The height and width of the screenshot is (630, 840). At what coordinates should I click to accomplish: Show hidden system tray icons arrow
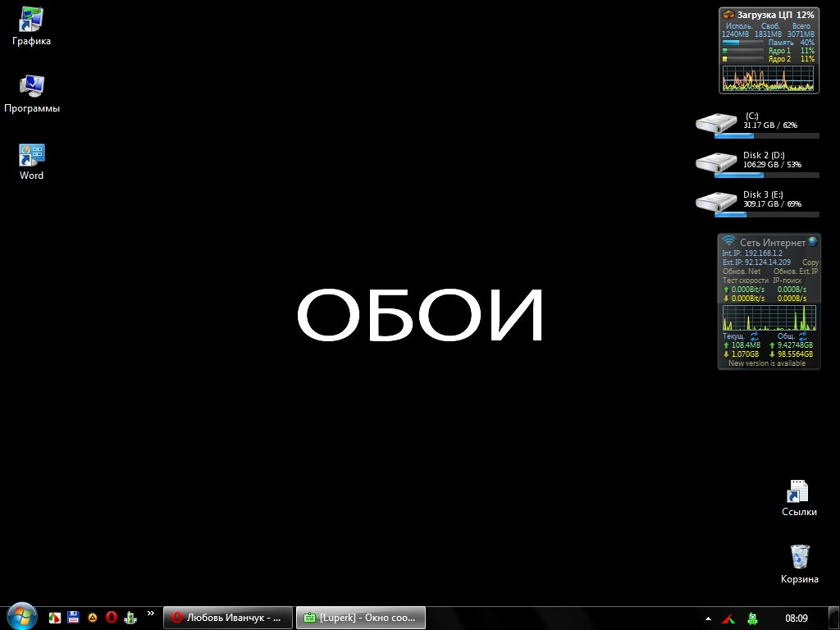pos(708,618)
